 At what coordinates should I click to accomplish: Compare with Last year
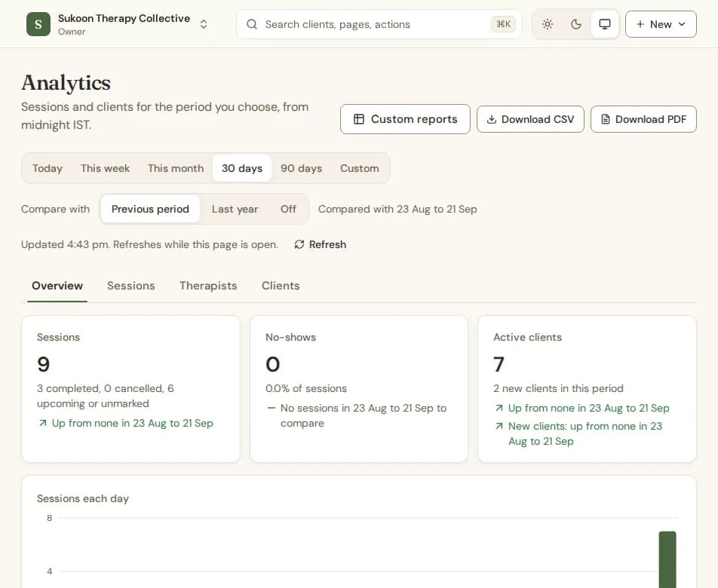click(x=235, y=209)
